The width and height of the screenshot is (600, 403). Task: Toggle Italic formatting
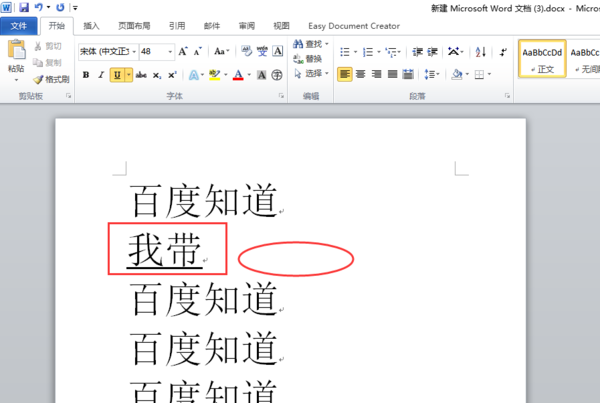tap(101, 75)
